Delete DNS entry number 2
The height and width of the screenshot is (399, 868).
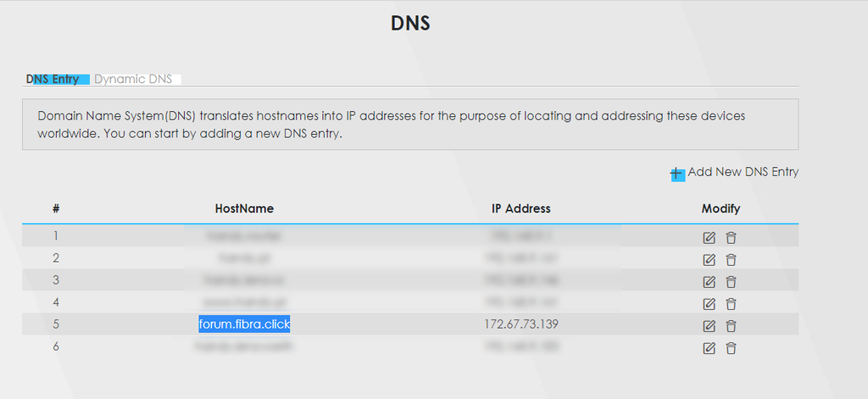(731, 260)
